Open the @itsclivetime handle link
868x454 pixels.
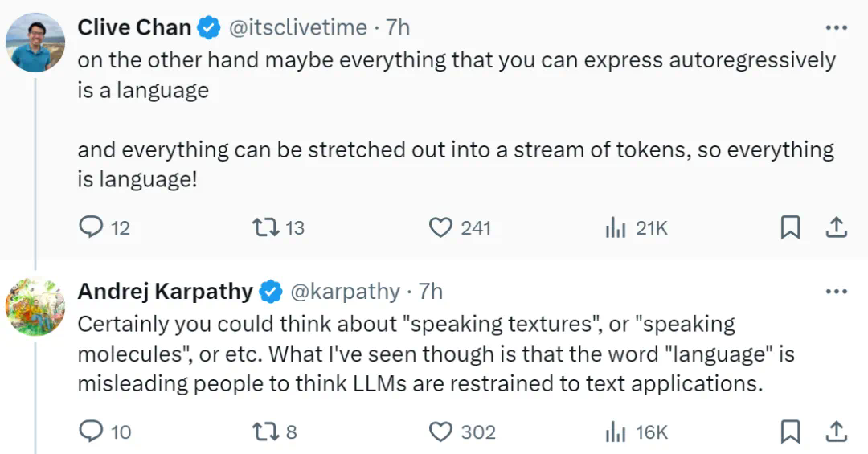coord(298,27)
